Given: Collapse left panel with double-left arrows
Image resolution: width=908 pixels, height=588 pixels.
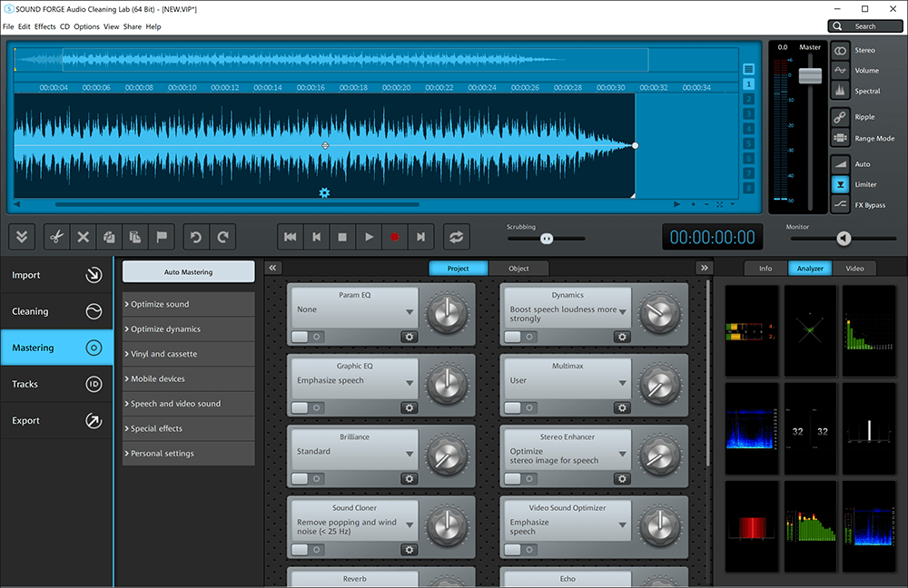Looking at the screenshot, I should 272,268.
